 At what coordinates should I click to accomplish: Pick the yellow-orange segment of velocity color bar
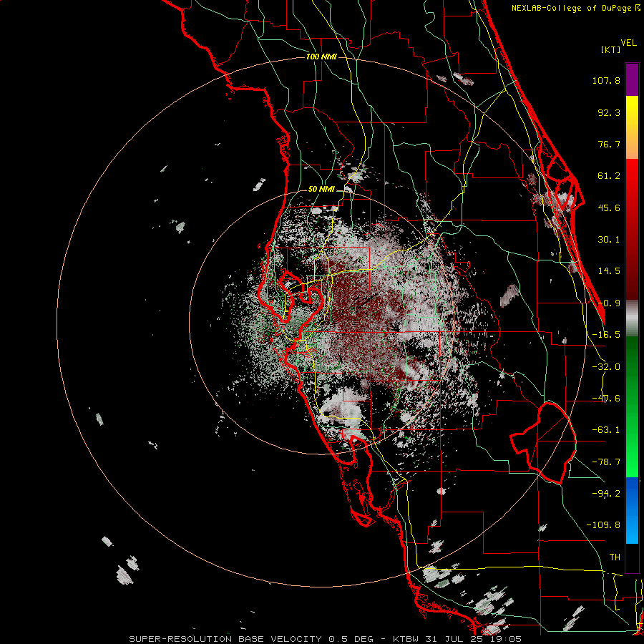click(632, 127)
